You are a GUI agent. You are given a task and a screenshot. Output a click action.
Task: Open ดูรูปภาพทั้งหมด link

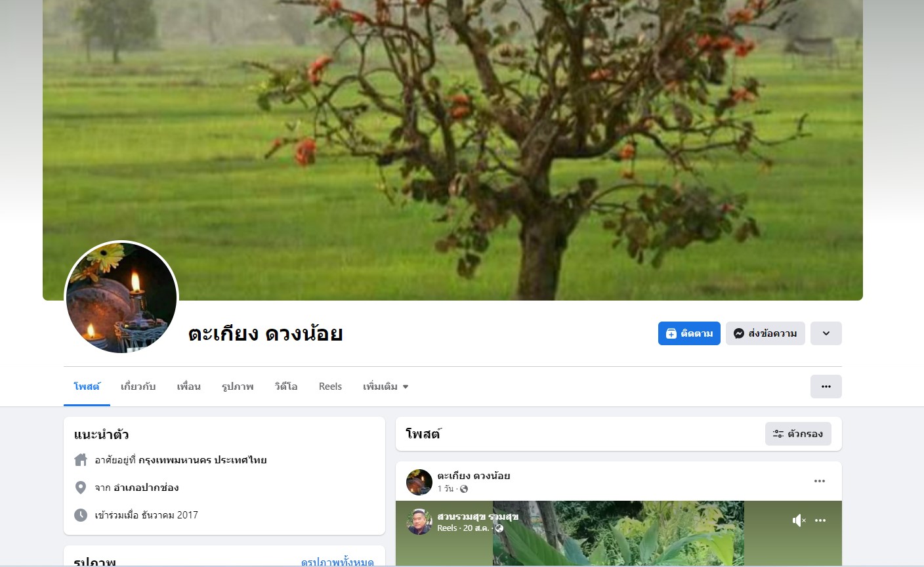point(337,562)
